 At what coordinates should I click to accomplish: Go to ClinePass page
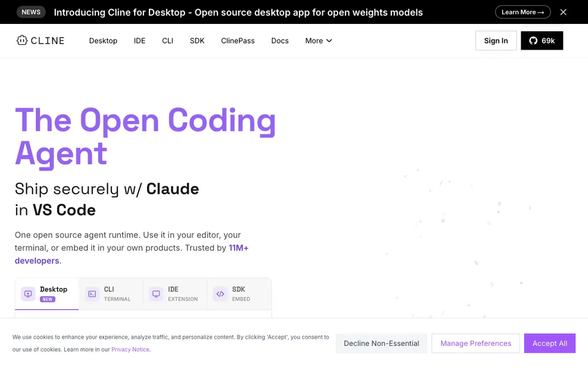tap(238, 40)
